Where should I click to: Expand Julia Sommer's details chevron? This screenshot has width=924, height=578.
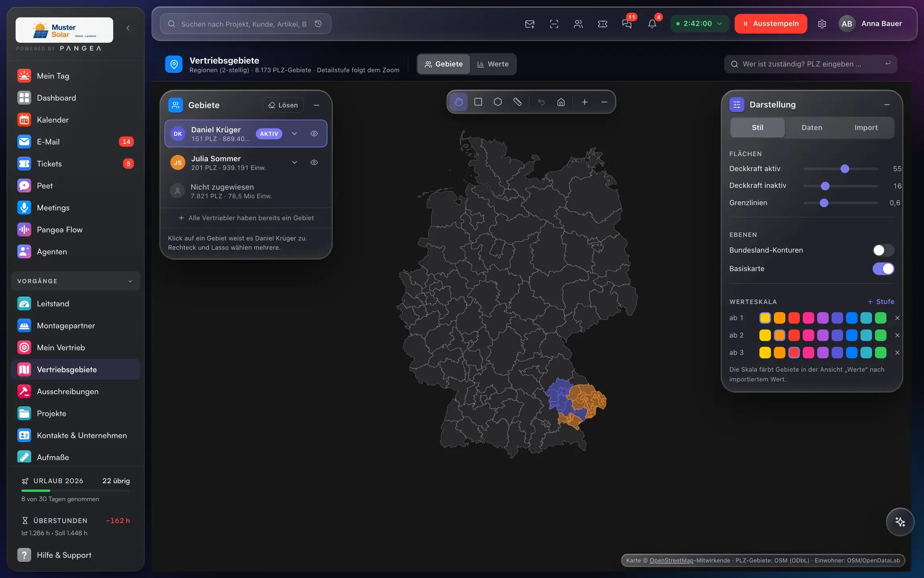(x=294, y=162)
